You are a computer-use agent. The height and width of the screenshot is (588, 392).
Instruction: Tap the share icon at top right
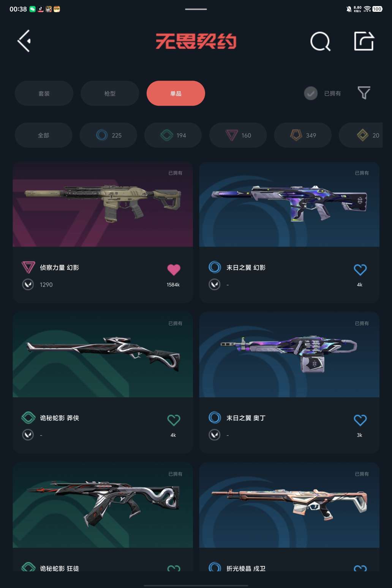pyautogui.click(x=364, y=41)
